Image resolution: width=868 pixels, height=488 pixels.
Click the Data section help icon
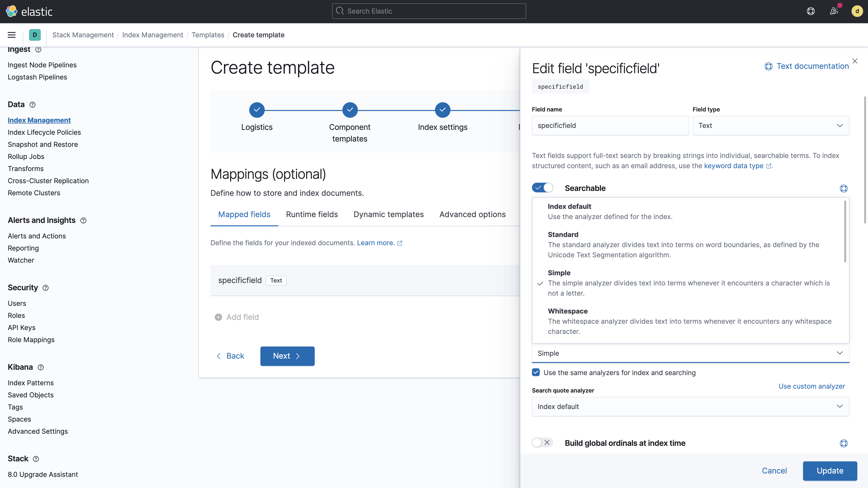[x=32, y=105]
